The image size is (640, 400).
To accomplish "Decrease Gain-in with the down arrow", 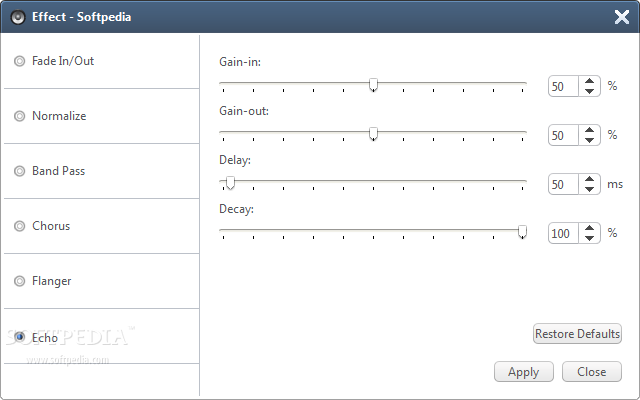I will (x=589, y=91).
